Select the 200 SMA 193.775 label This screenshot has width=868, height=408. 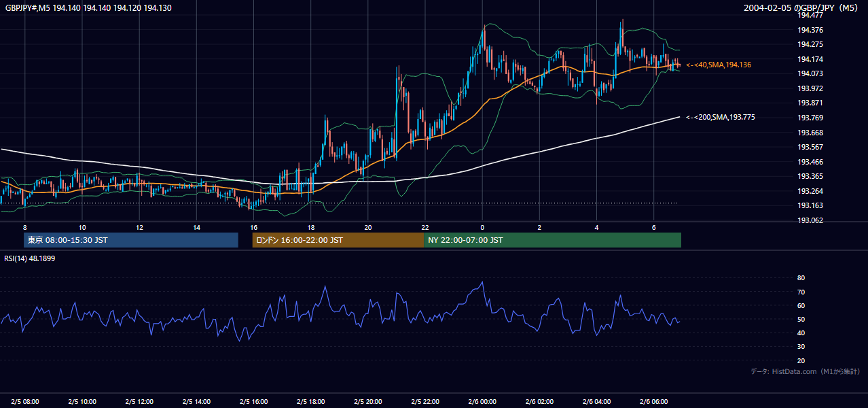720,118
